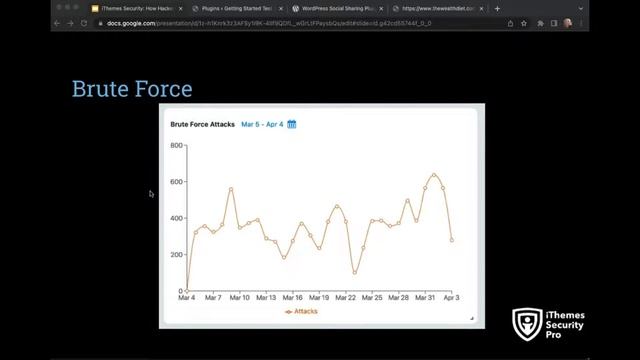Click the card resize handle corner
The width and height of the screenshot is (640, 360).
point(472,318)
